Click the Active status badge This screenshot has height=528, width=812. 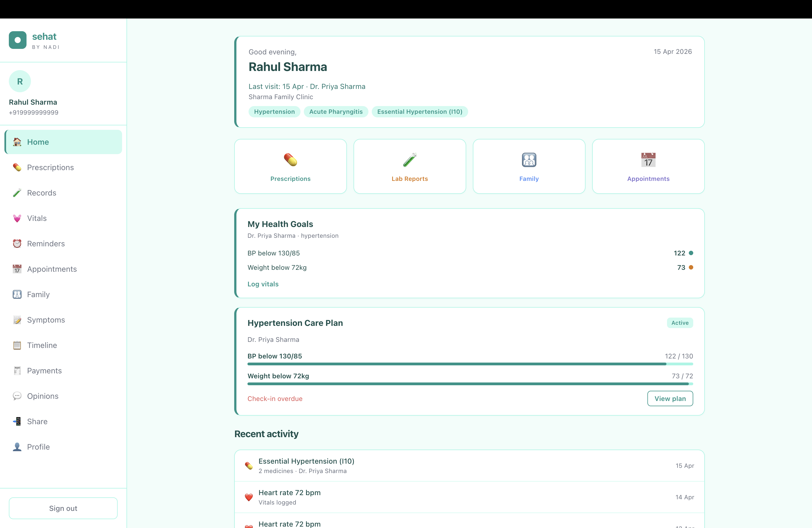pos(680,323)
